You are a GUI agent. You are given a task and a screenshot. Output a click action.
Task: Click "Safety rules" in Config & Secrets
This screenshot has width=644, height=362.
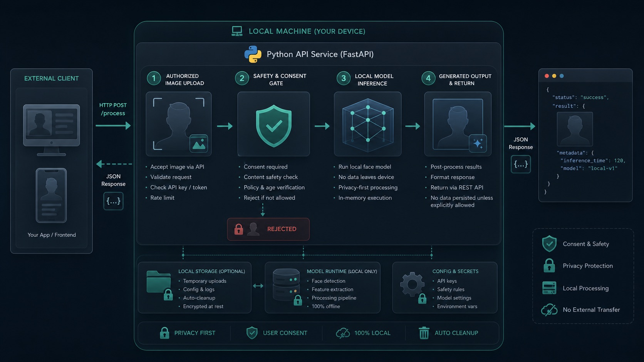(451, 290)
